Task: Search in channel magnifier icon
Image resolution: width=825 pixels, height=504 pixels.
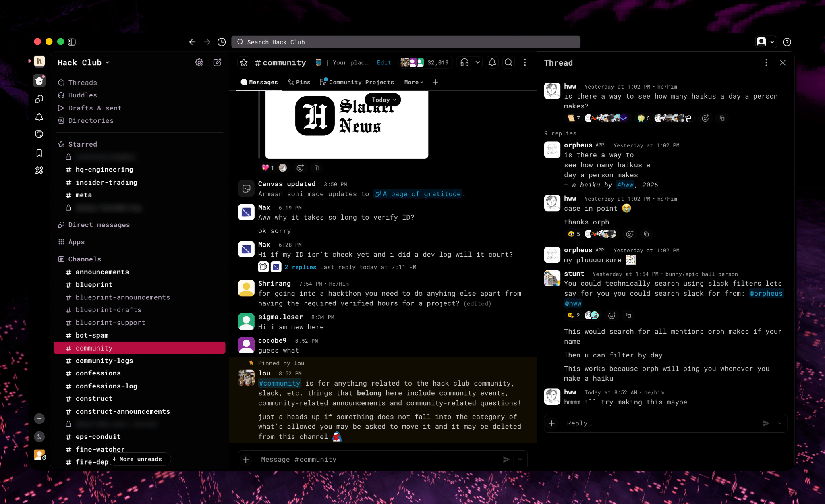Action: 509,62
